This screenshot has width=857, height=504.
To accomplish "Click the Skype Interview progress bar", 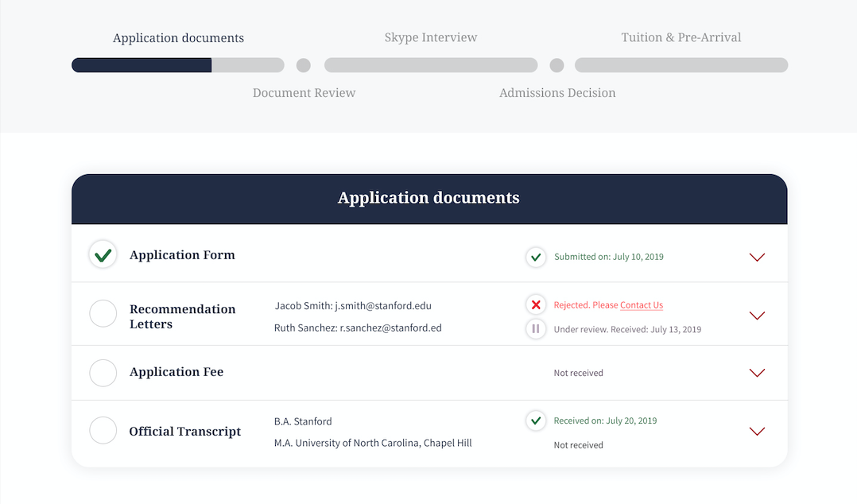I will [x=431, y=65].
